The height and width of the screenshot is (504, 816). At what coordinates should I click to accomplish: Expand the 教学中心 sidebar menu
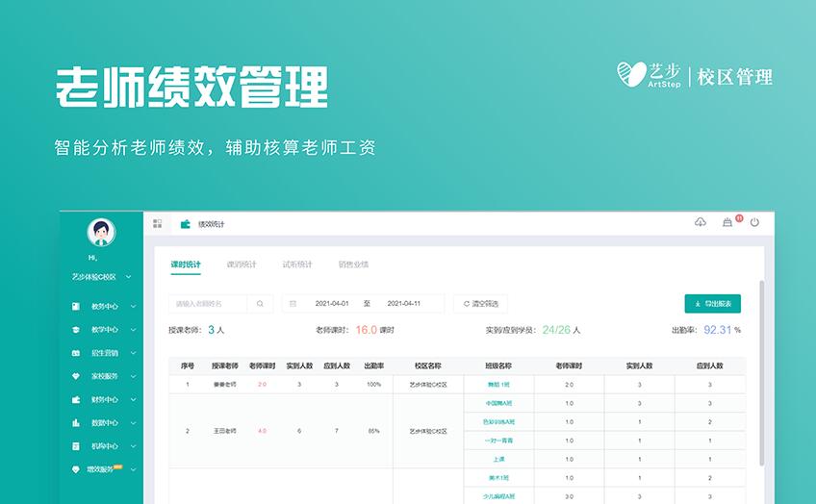[133, 330]
